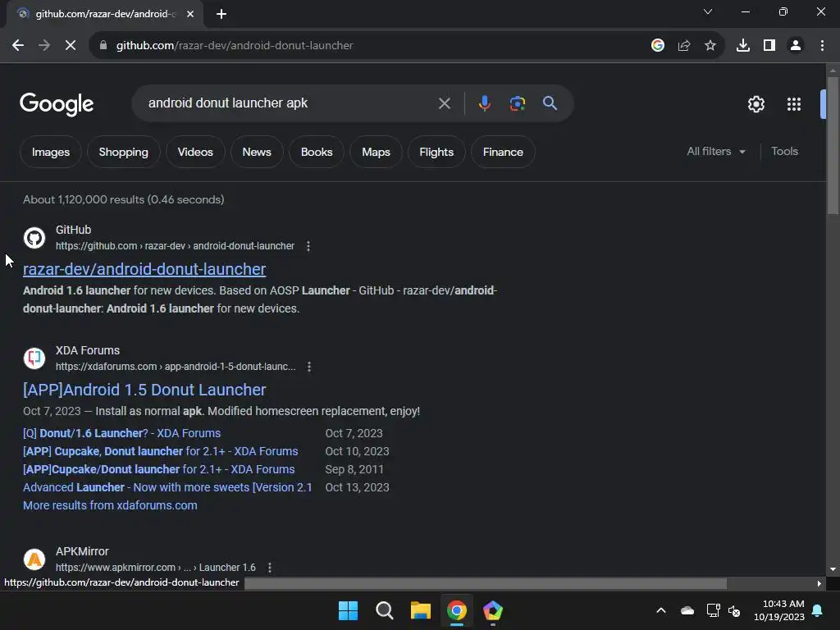Screen dimensions: 840x630
Task: Click the Google icon in address bar
Action: (x=658, y=46)
